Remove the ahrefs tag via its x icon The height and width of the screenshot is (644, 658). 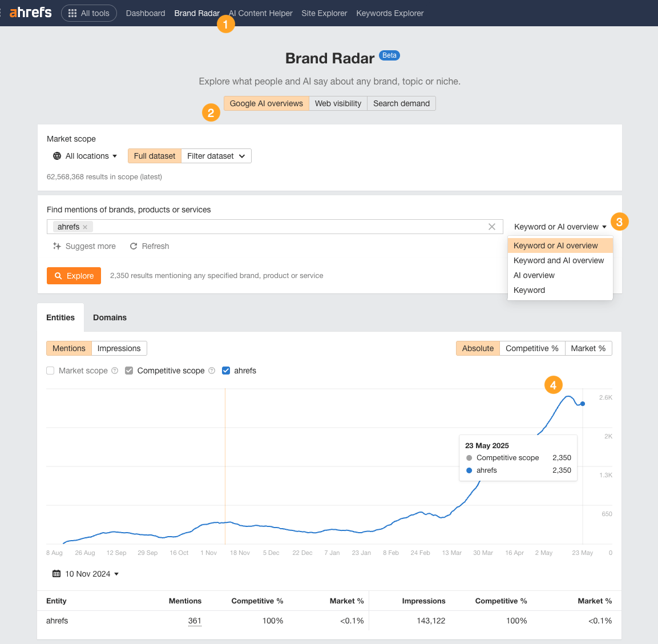pos(84,227)
